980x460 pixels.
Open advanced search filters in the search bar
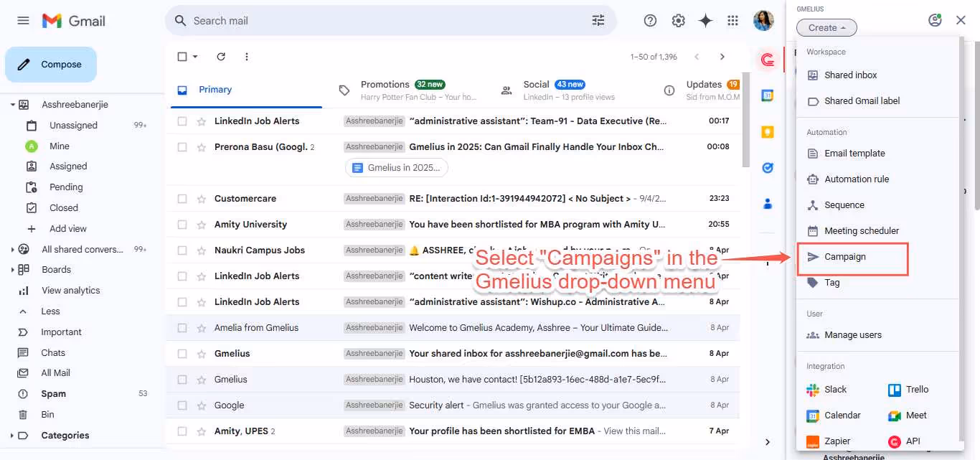pyautogui.click(x=598, y=20)
